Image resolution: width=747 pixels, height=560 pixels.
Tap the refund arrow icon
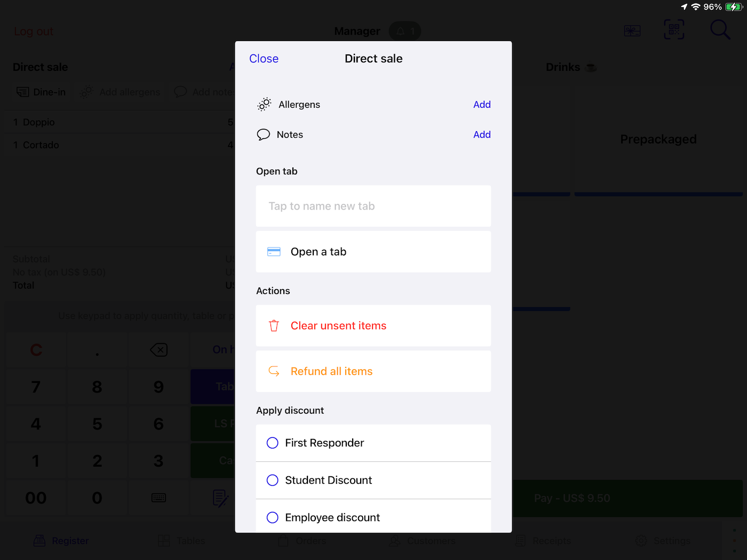274,371
